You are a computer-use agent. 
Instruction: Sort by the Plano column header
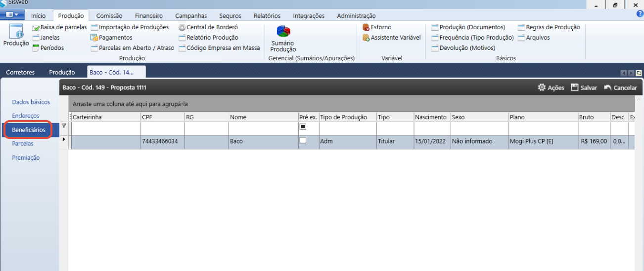(543, 117)
